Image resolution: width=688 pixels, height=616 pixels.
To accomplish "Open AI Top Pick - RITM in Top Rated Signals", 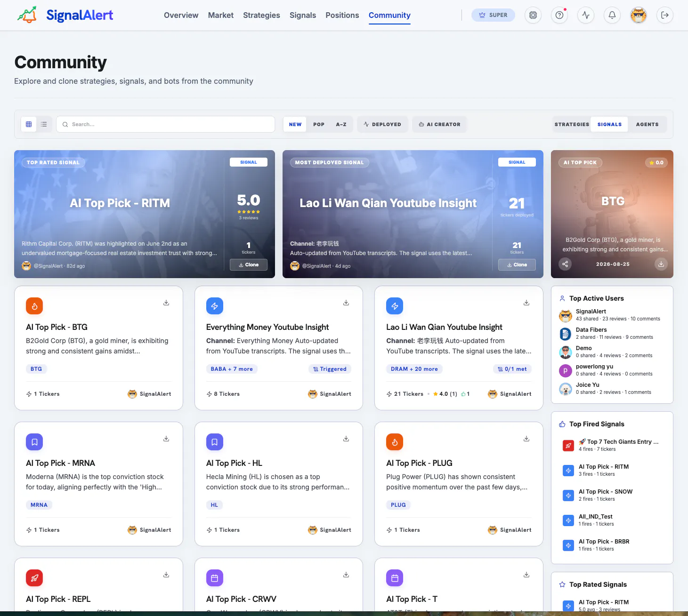I will [x=612, y=605].
